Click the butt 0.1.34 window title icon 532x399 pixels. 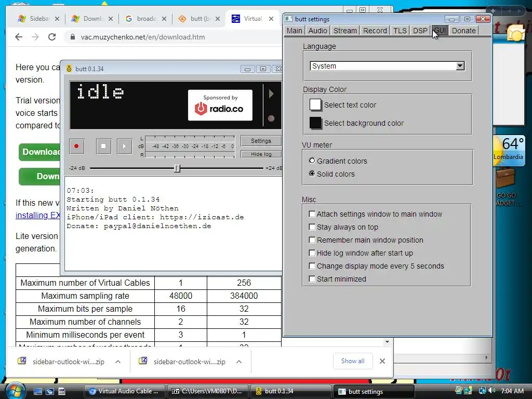[x=69, y=69]
